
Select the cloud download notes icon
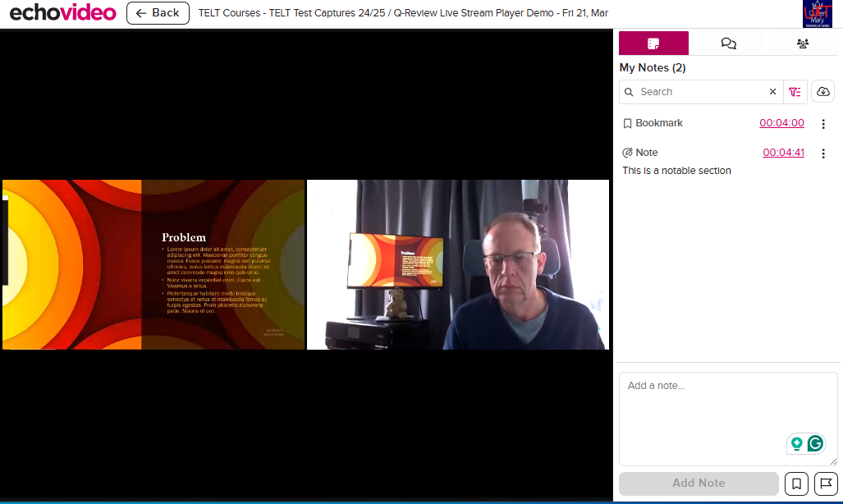822,91
